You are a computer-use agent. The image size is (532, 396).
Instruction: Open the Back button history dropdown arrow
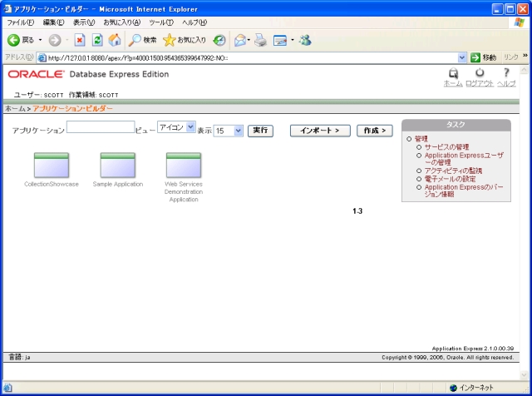pyautogui.click(x=40, y=40)
